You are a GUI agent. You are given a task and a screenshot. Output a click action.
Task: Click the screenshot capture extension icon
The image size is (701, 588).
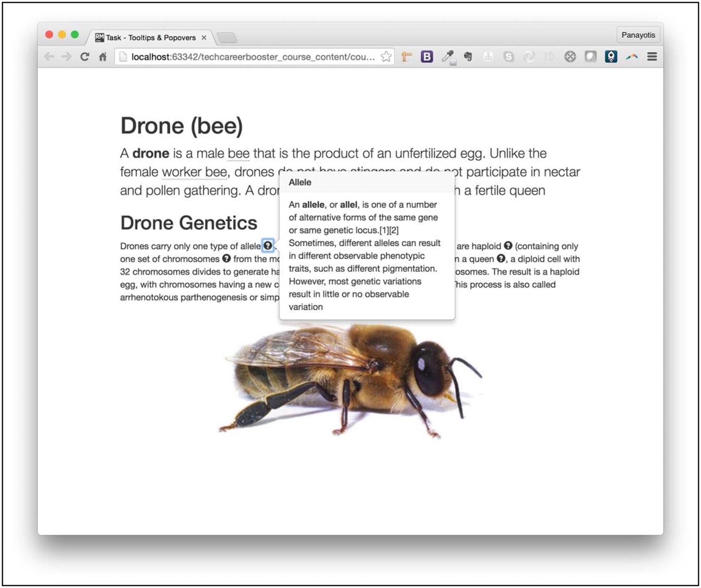pos(590,56)
